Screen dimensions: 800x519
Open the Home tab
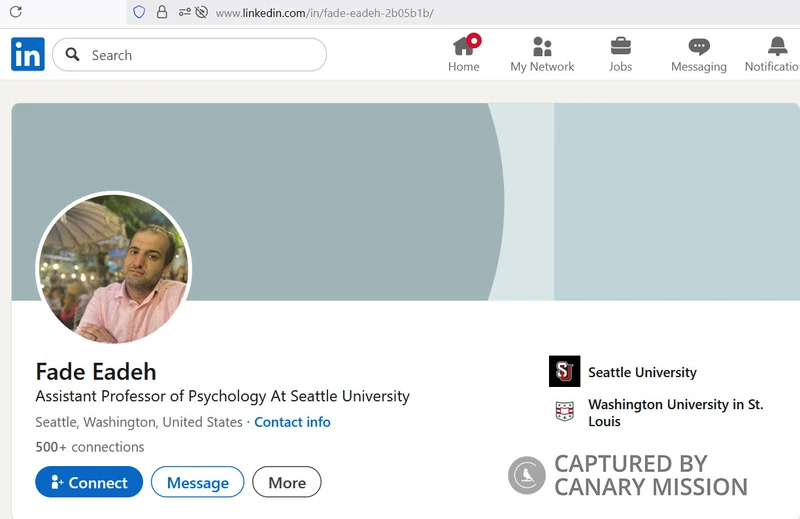coord(464,54)
